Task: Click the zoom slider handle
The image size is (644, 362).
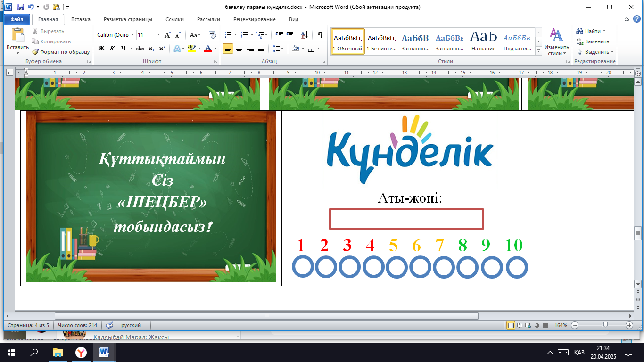Action: coord(605,325)
